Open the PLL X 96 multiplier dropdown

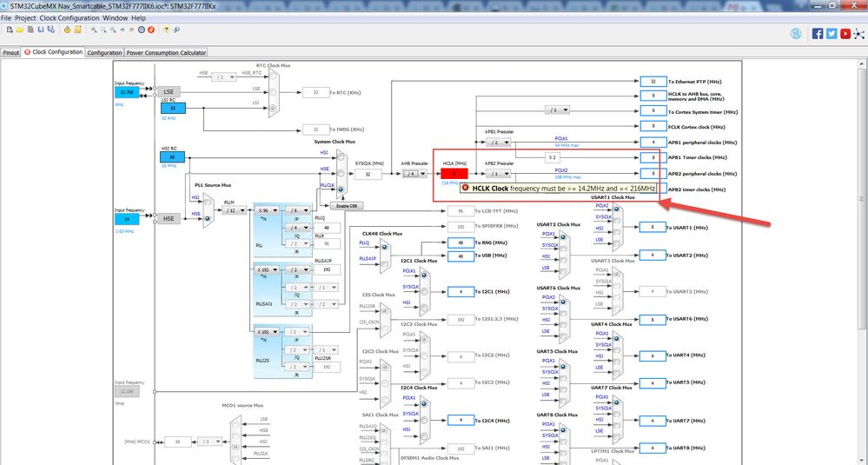(x=268, y=210)
